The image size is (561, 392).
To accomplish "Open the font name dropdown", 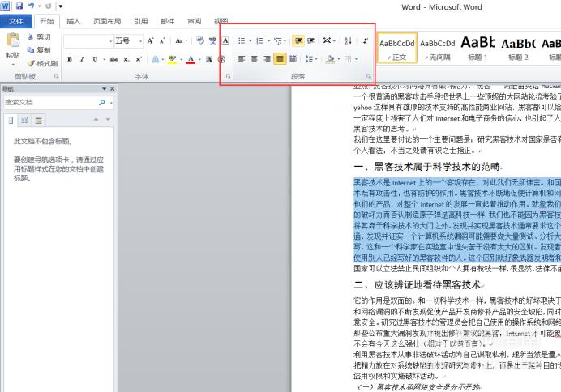I will (x=110, y=41).
